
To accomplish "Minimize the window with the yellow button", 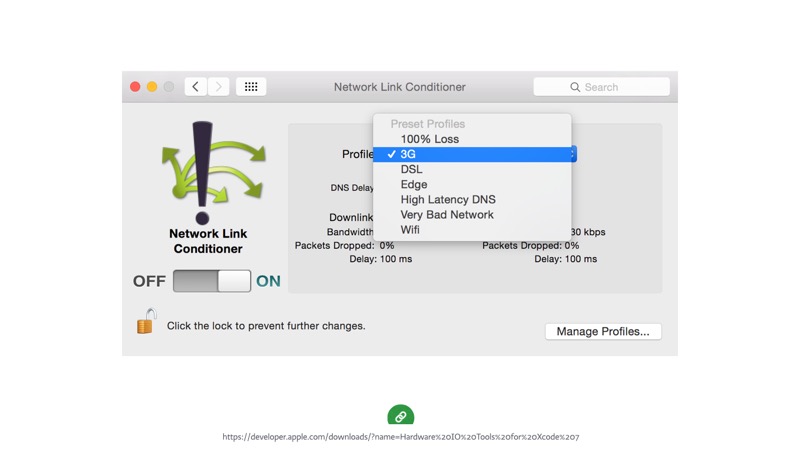I will coord(152,87).
